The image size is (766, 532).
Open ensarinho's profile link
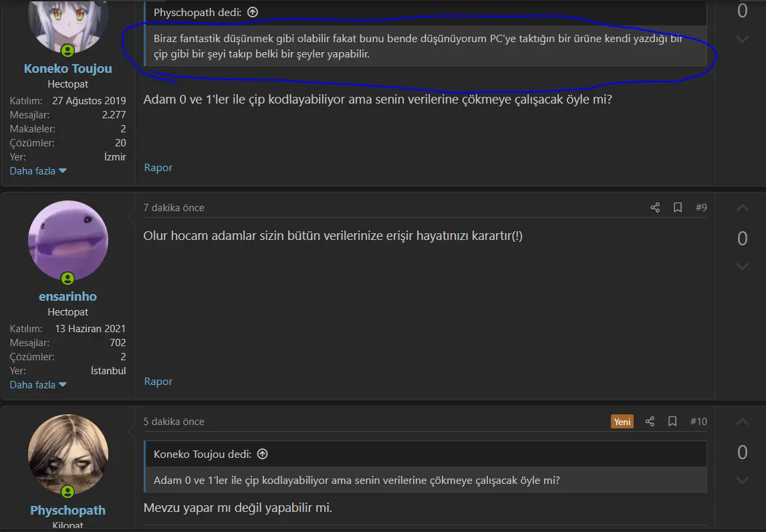click(68, 297)
